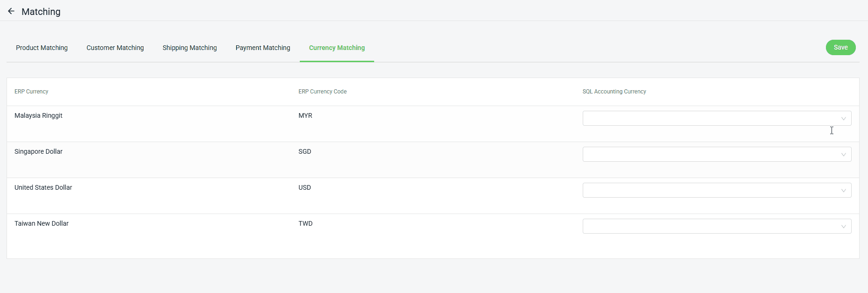Click the TWD currency code cell
This screenshot has width=868, height=293.
[x=305, y=223]
